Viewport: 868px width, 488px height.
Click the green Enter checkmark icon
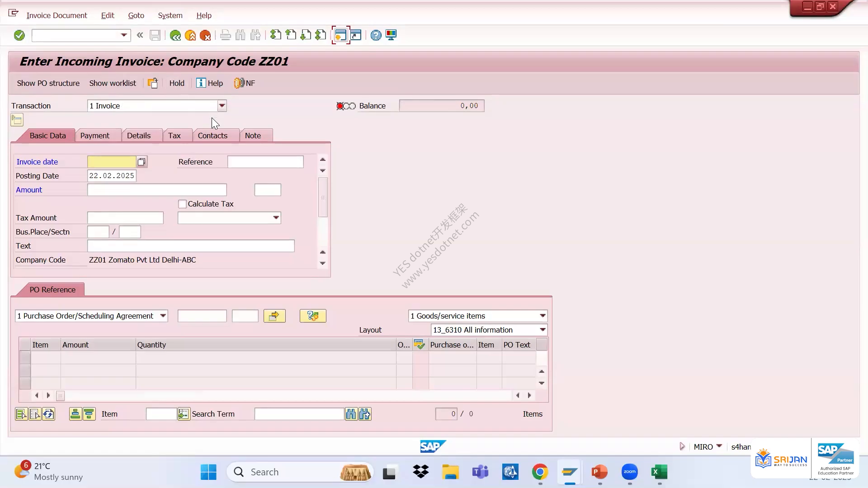tap(19, 35)
